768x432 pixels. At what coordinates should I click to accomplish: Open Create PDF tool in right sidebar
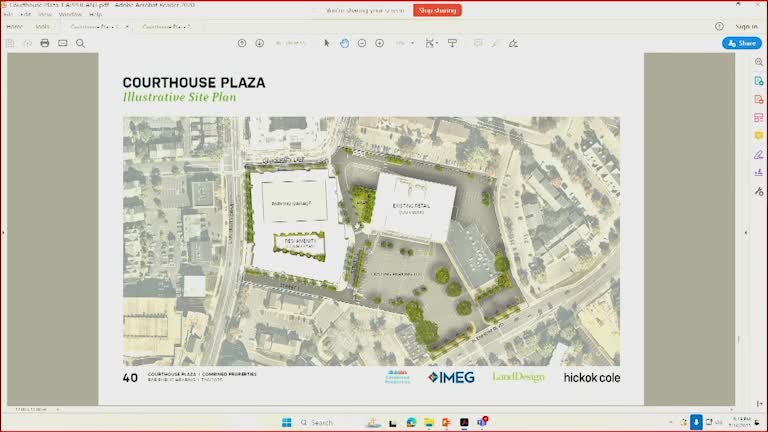[759, 99]
